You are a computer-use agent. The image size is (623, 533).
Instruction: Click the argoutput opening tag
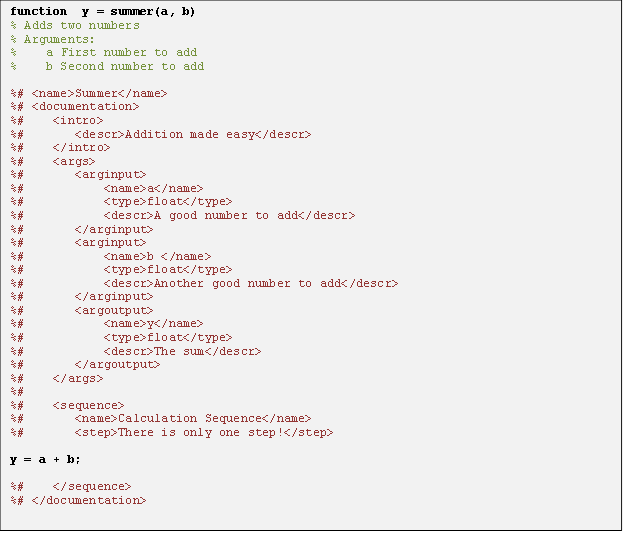tap(114, 310)
